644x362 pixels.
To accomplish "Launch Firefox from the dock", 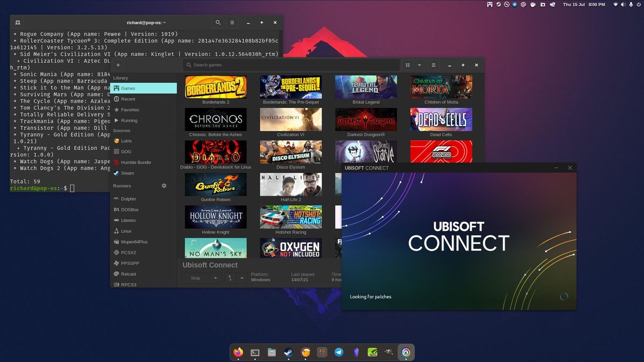I will 238,352.
